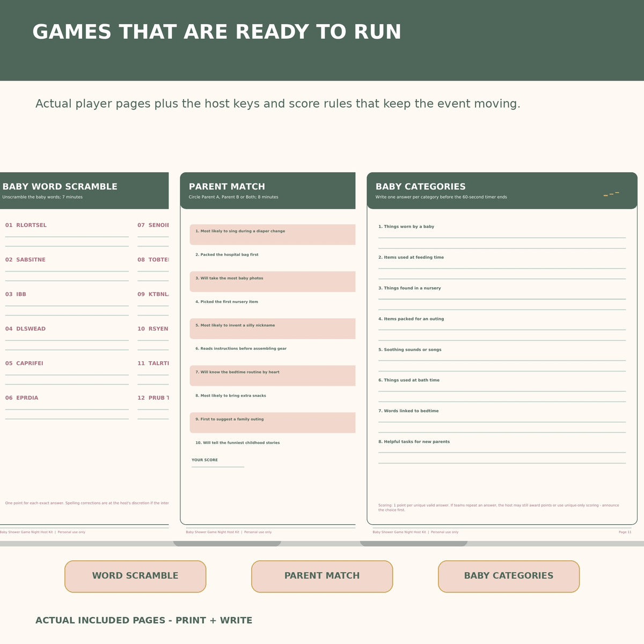The width and height of the screenshot is (644, 644).
Task: Select '6. Things used at bath time'
Action: (x=409, y=380)
